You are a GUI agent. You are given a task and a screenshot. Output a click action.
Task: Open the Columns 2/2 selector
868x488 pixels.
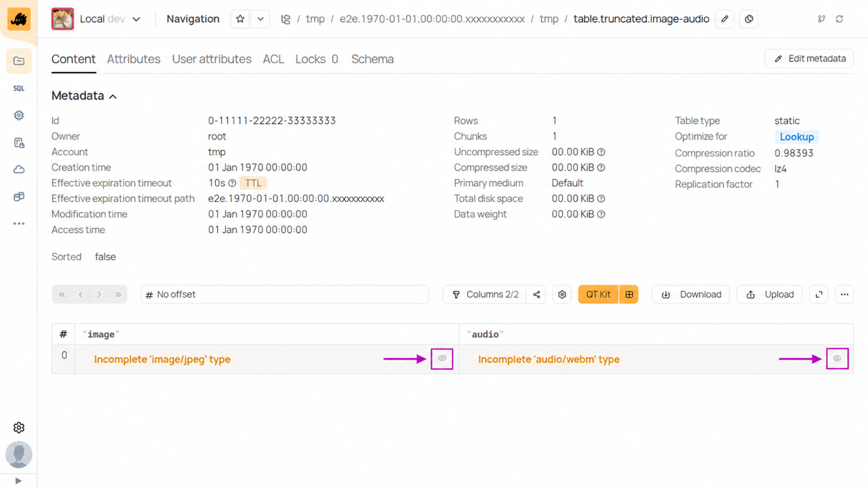point(485,294)
